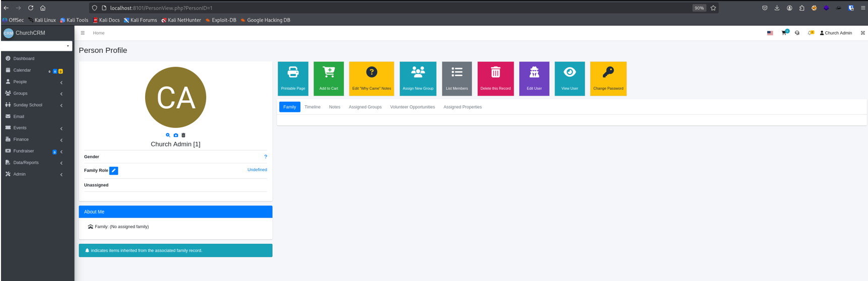
Task: Click the US flag language icon
Action: tap(770, 33)
